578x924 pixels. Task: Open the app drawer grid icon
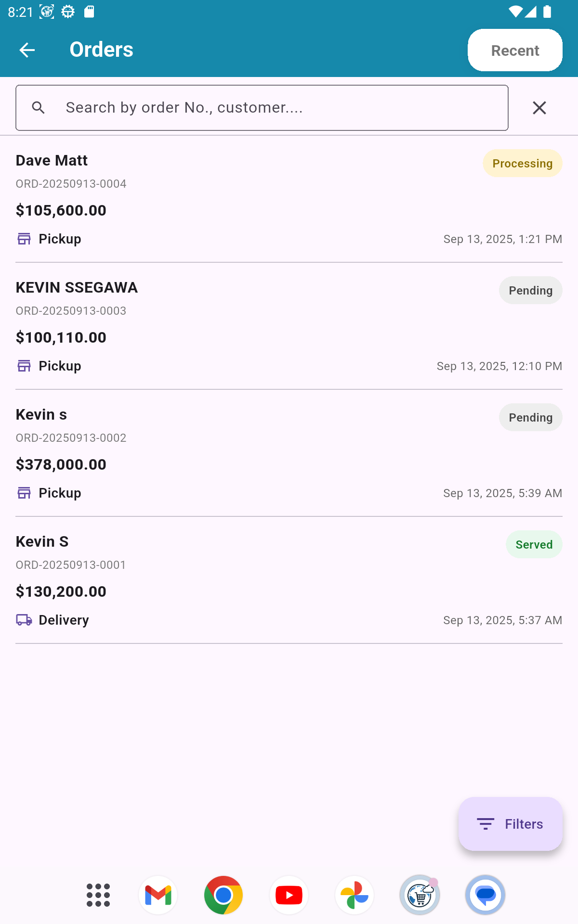[x=98, y=895]
